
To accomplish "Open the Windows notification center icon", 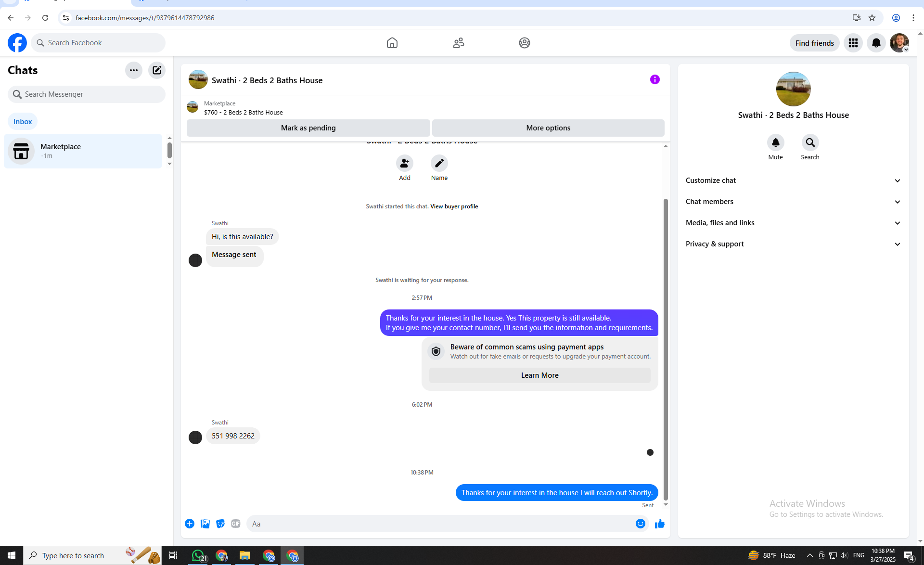I will [909, 555].
